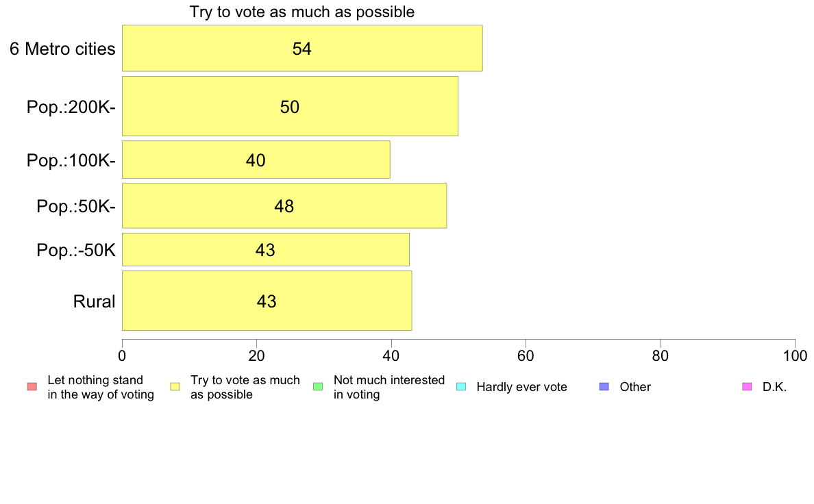Click the x-axis tick label 60

pyautogui.click(x=526, y=356)
